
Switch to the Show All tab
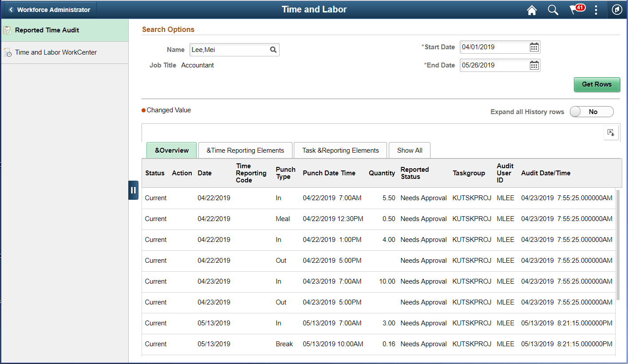(x=409, y=150)
